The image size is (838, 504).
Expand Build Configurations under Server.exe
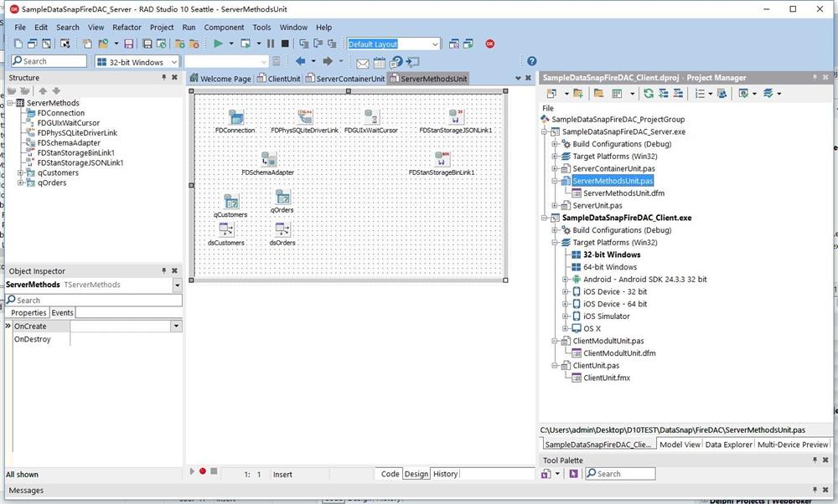click(x=555, y=144)
